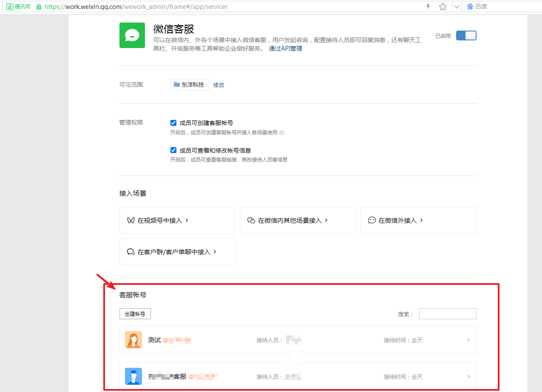Click the lightning speed-mode icon

428,7
